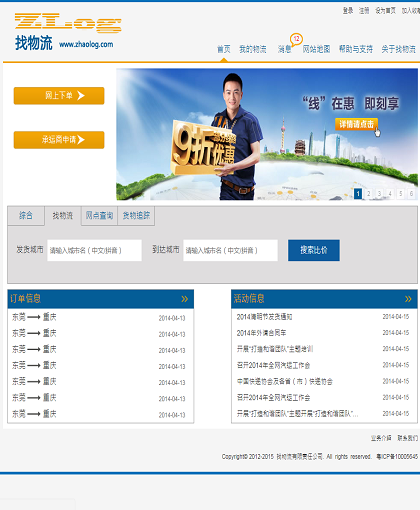Focus the 到达城市 input field

230,250
